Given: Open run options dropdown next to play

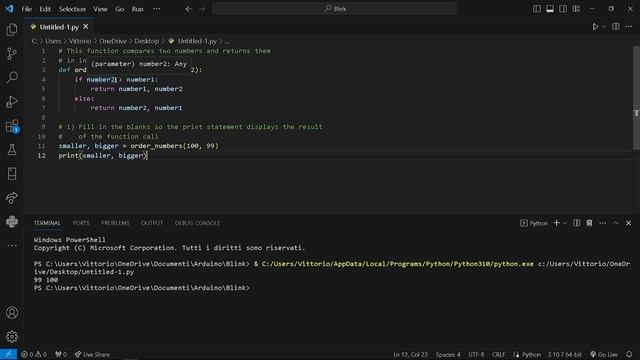Looking at the screenshot, I should [604, 27].
